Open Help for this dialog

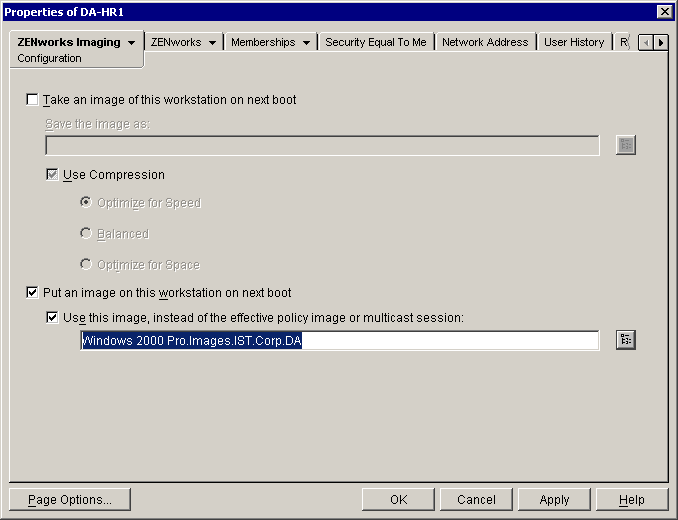coord(632,499)
